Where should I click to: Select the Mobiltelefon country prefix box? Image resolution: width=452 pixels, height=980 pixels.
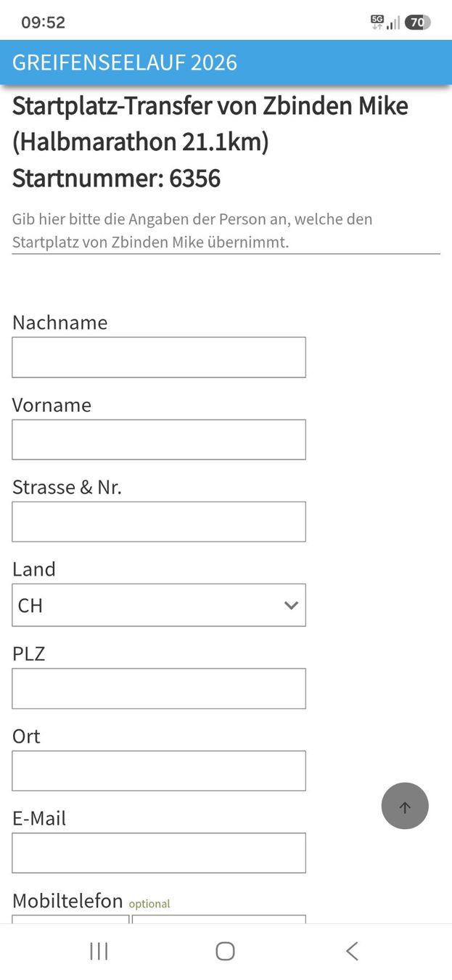[70, 919]
